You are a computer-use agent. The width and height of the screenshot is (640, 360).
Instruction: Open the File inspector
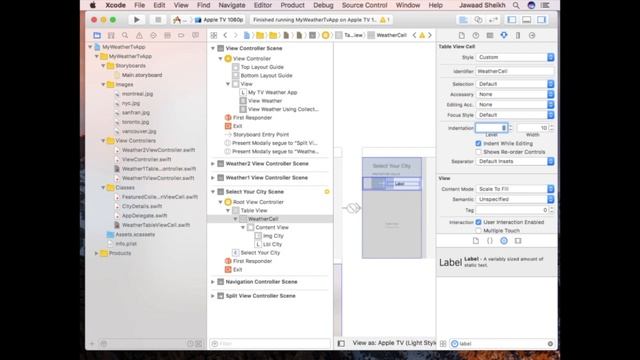(462, 36)
